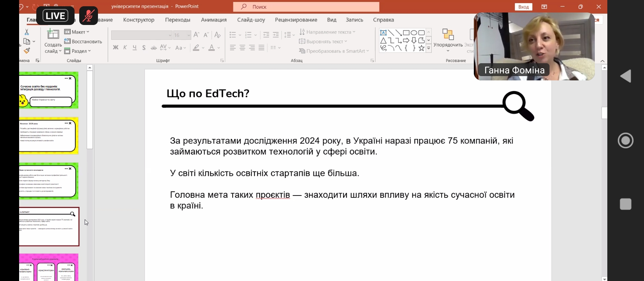Toggle italic formatting (К)
Image resolution: width=644 pixels, height=281 pixels.
click(125, 48)
